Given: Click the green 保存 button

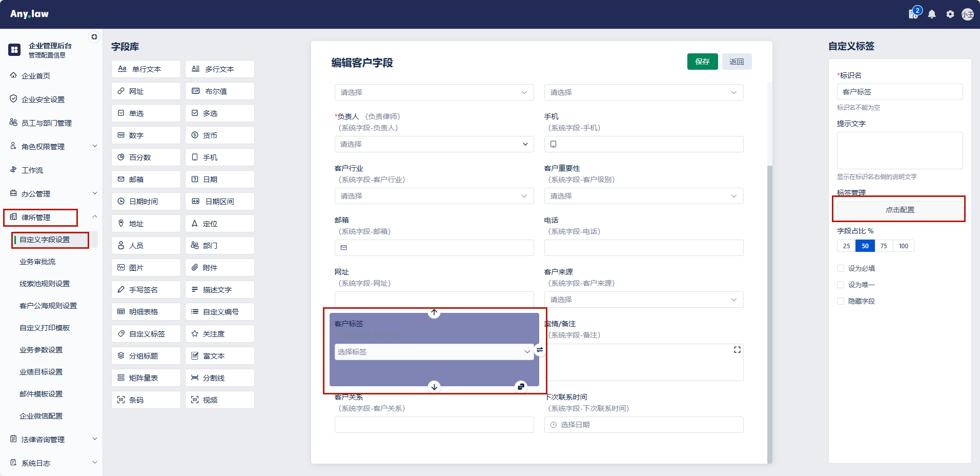Looking at the screenshot, I should tap(702, 62).
